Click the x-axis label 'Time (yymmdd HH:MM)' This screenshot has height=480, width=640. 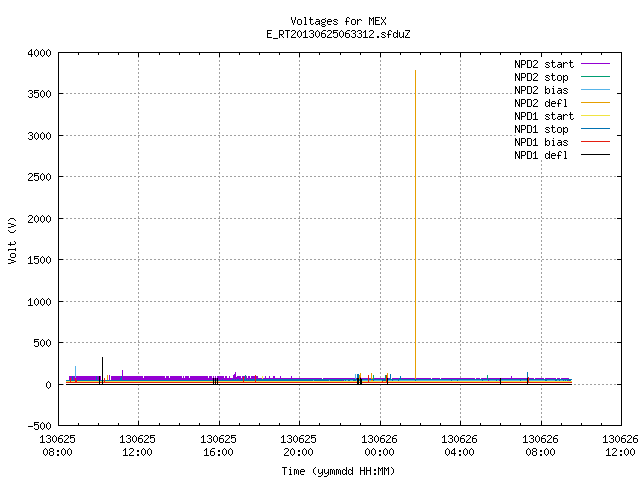point(338,471)
